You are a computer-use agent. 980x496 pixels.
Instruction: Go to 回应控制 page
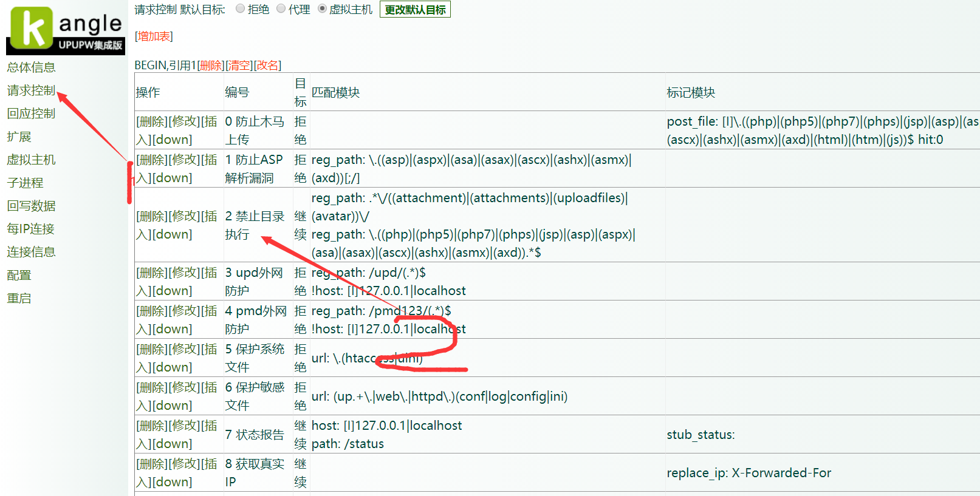pos(31,114)
